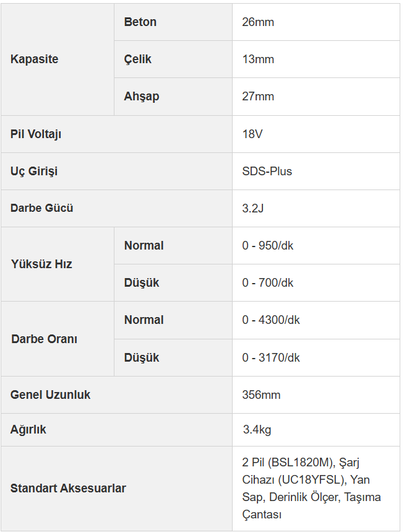Screen dimensions: 404x532
Task: Select the 3.2J impact energy value
Action: click(x=253, y=208)
